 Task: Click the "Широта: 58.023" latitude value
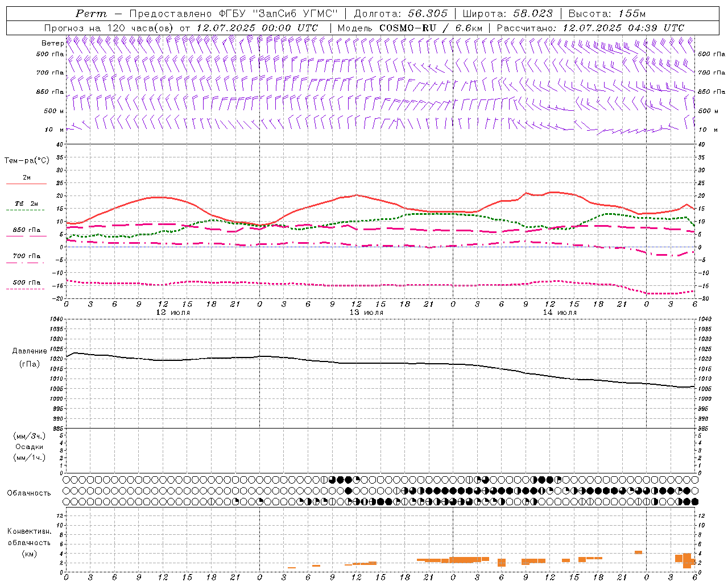(507, 14)
